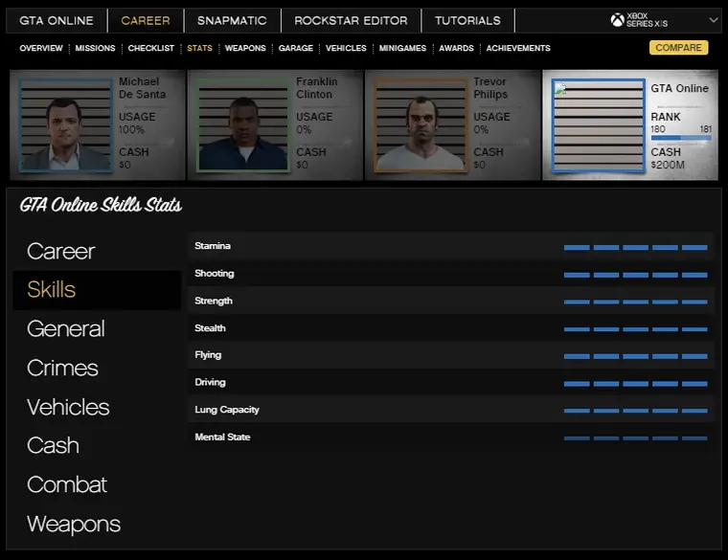Select the GTA Online character portrait

(598, 125)
